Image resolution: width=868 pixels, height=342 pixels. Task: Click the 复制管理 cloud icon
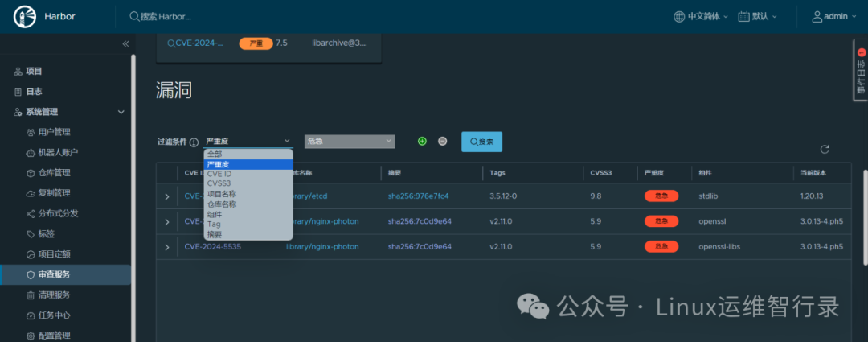(x=31, y=193)
